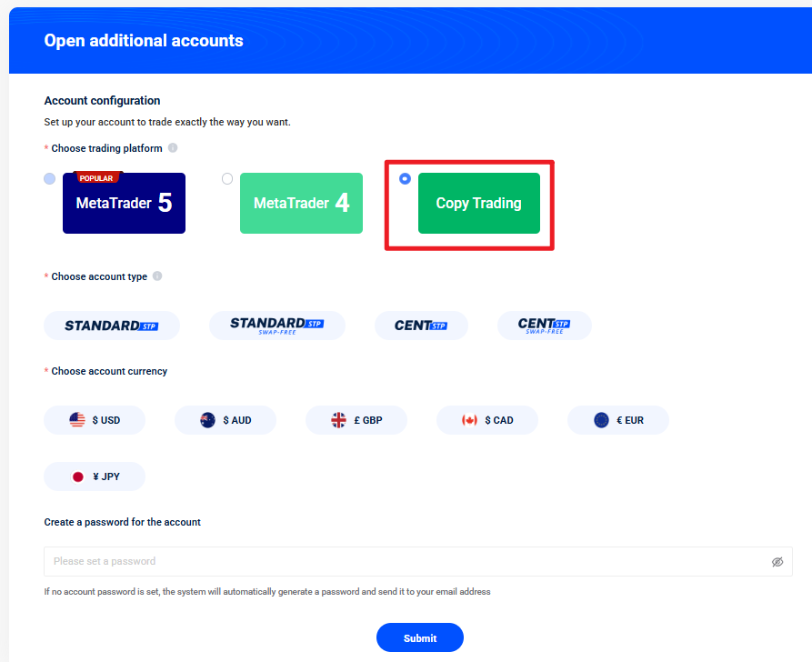The width and height of the screenshot is (812, 662).
Task: Click the MetaTrader 5 platform card
Action: pyautogui.click(x=124, y=204)
